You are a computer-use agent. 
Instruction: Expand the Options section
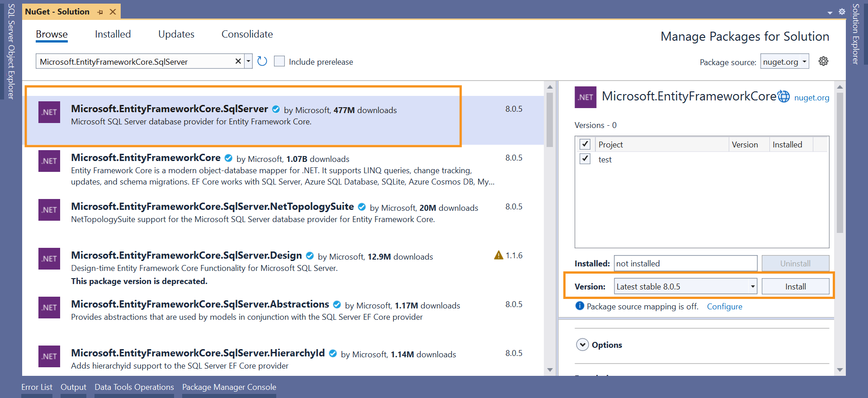(x=583, y=345)
